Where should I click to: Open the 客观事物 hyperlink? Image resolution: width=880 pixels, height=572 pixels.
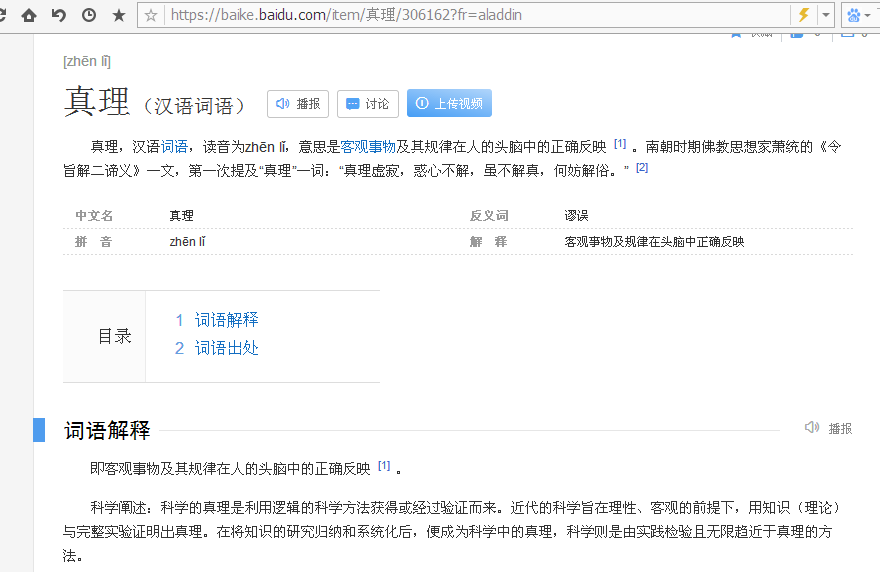pyautogui.click(x=368, y=147)
